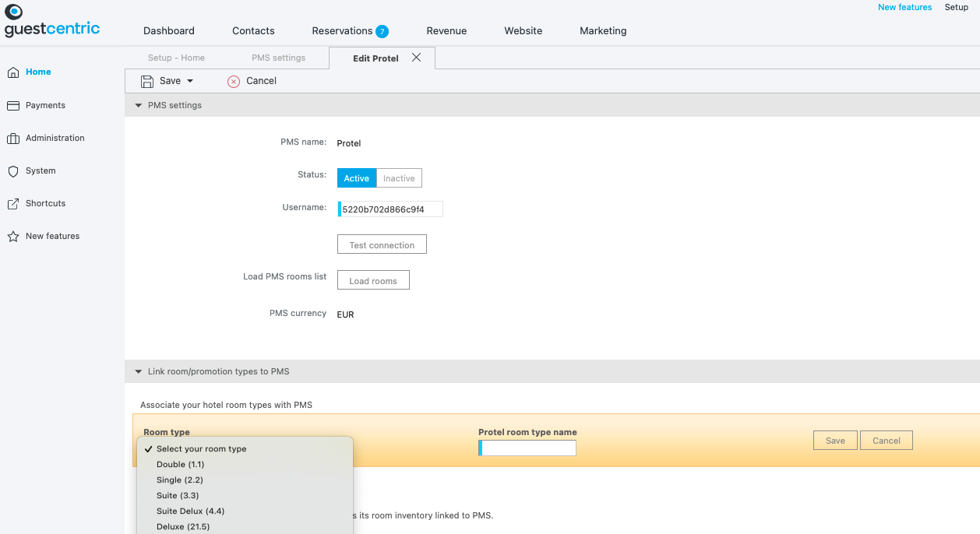Click the Administration briefcase icon
Viewport: 980px width, 534px height.
(12, 139)
